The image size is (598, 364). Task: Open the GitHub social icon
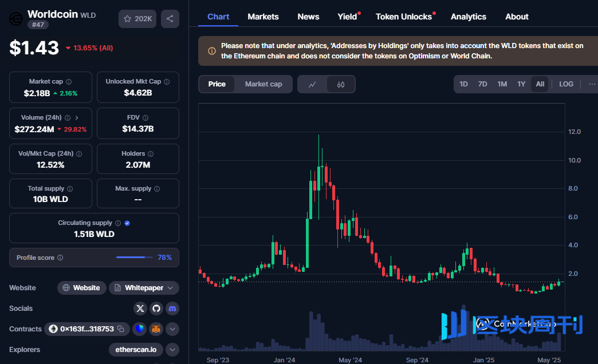(156, 308)
